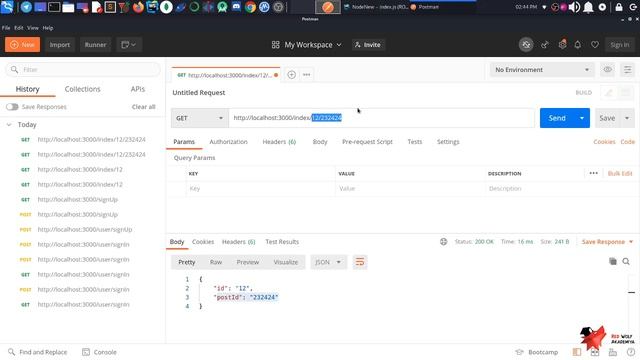The height and width of the screenshot is (360, 640).
Task: Open manage environments settings icon
Action: [627, 70]
